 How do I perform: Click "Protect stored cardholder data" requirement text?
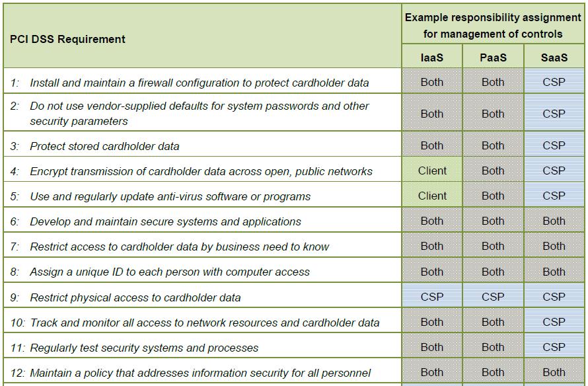[x=104, y=146]
